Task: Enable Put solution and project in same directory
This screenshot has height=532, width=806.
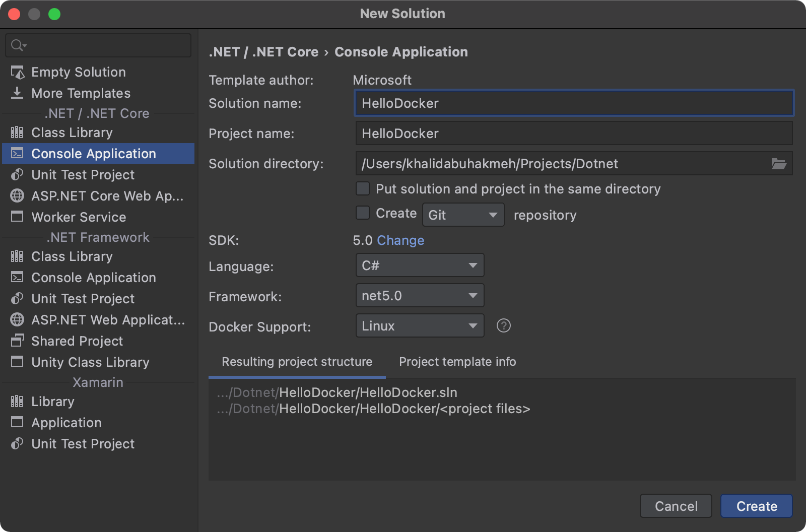Action: (x=363, y=189)
